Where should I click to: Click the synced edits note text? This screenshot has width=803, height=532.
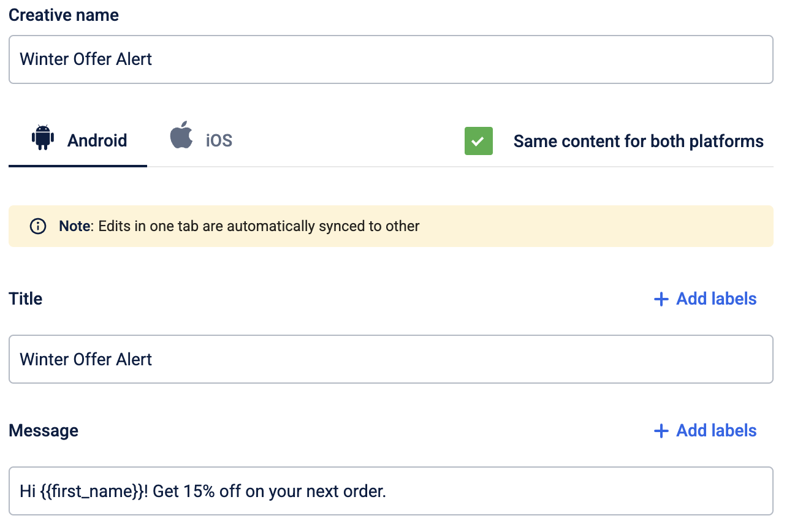pyautogui.click(x=239, y=226)
